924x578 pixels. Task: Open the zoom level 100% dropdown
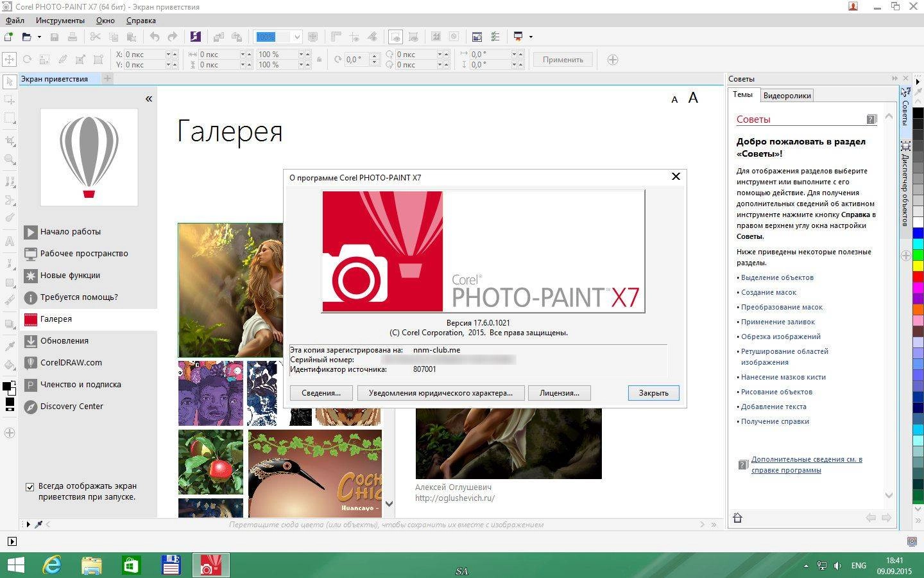click(x=296, y=37)
